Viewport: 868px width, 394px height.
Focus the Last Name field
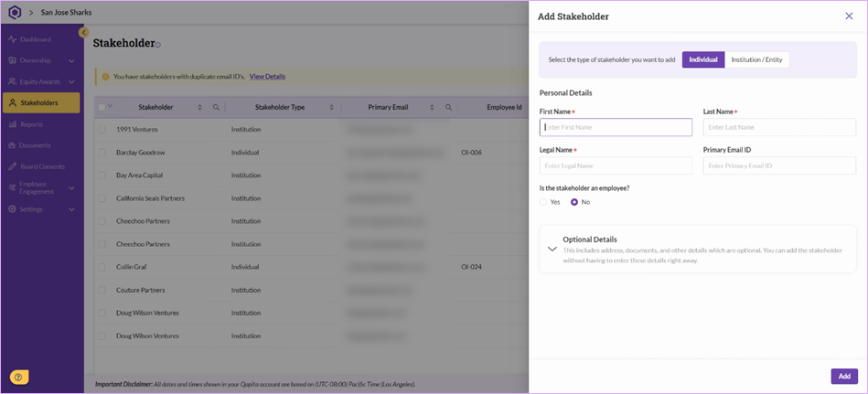tap(779, 127)
